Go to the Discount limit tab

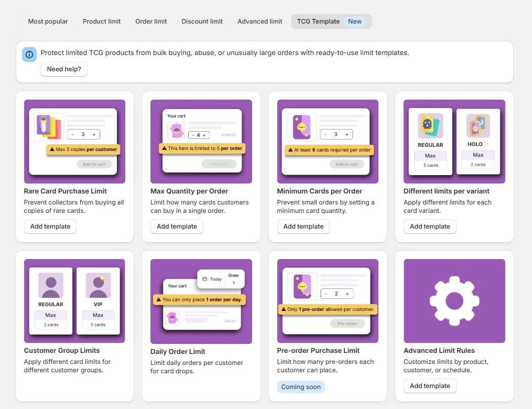(x=202, y=21)
